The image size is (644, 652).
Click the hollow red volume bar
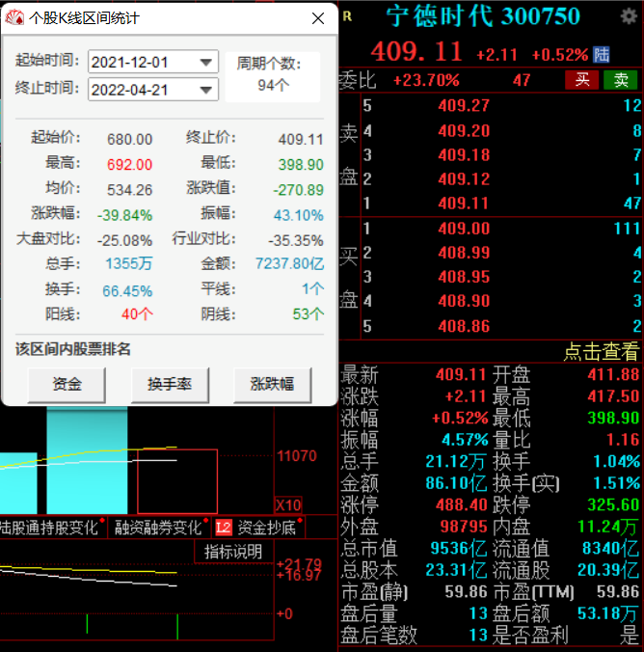[x=177, y=481]
